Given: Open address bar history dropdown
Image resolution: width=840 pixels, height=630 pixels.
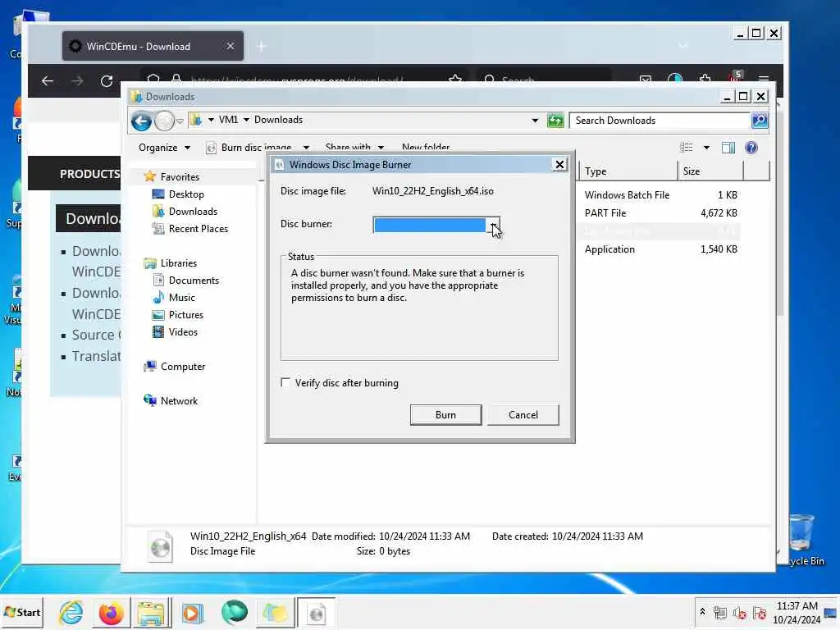Looking at the screenshot, I should [x=535, y=120].
